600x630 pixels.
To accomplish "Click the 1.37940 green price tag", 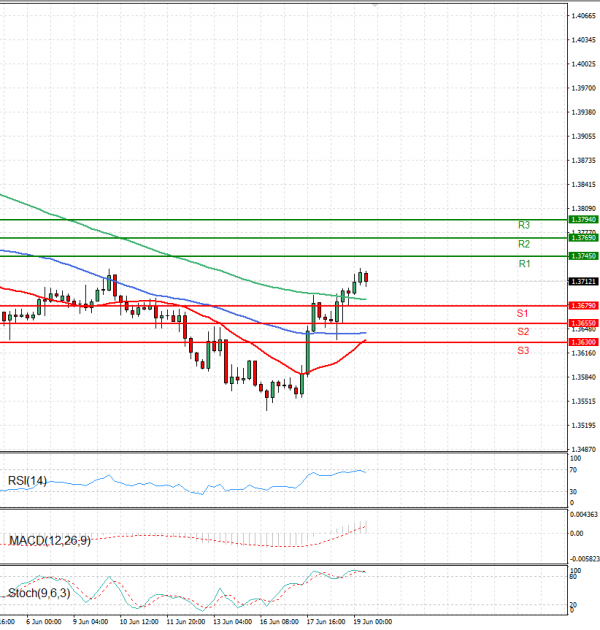I will click(x=583, y=219).
